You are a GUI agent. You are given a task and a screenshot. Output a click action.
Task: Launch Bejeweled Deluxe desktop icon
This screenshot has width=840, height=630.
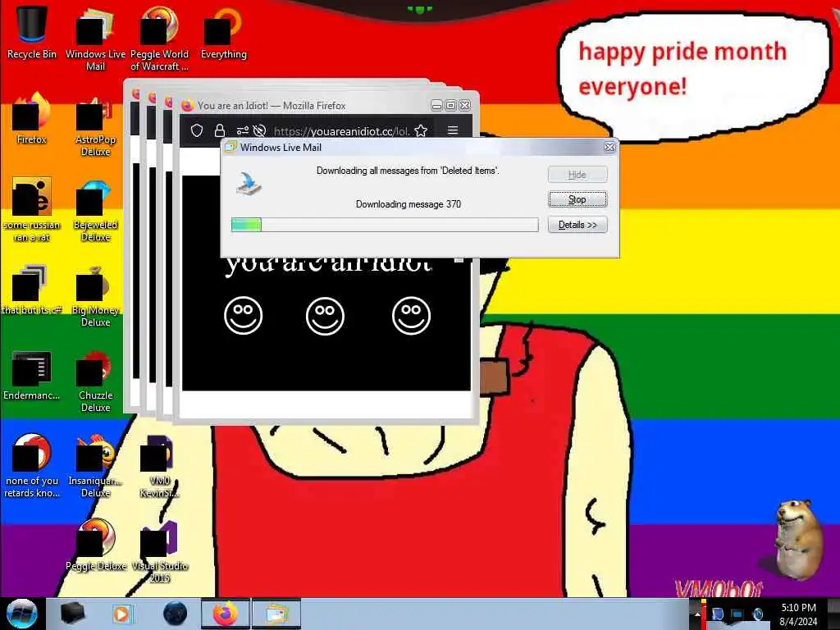95,210
